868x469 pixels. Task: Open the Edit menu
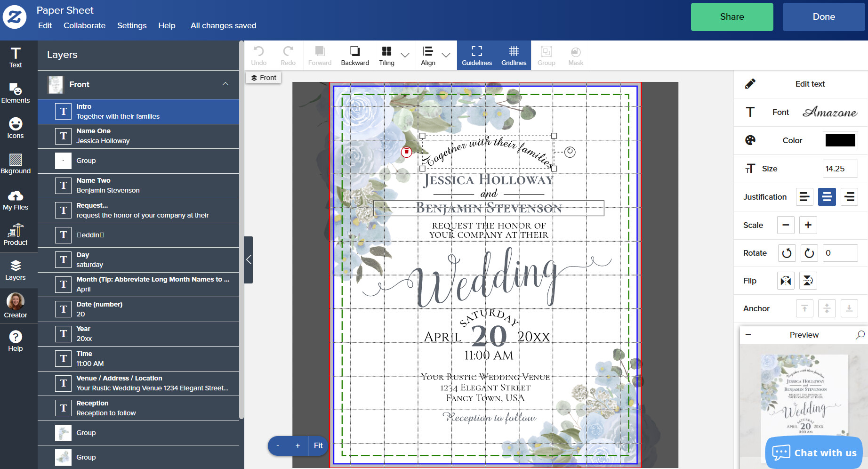click(45, 25)
